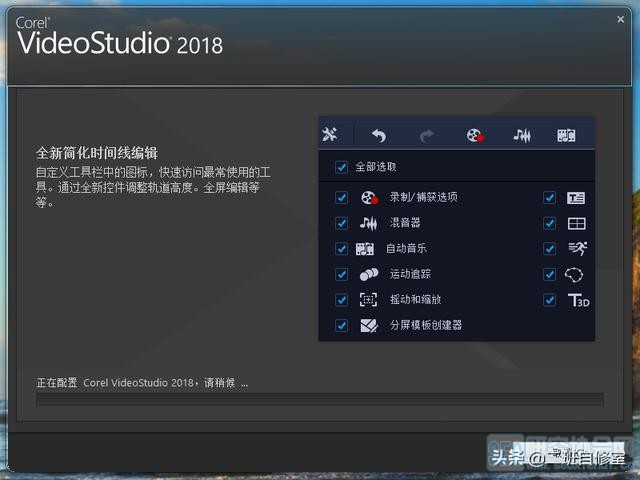The height and width of the screenshot is (480, 640).
Task: Click the subtitle editor icon in right column
Action: (x=576, y=198)
